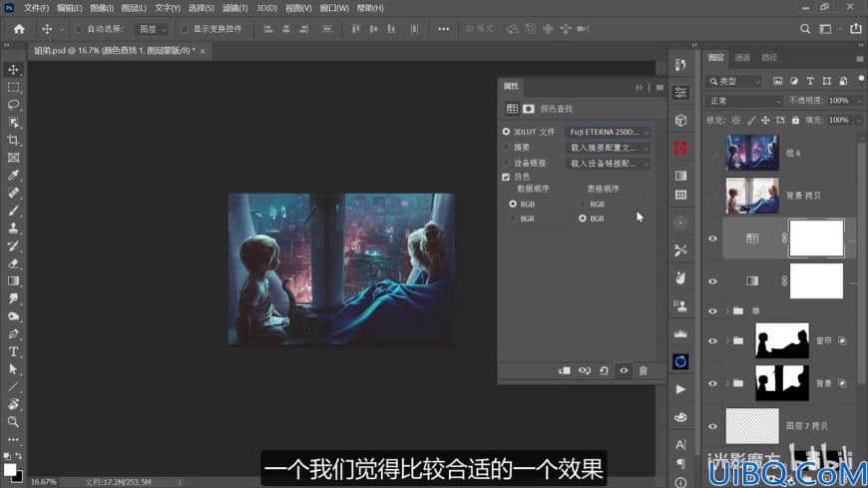Select BGR under table order
This screenshot has height=488, width=868.
coord(583,219)
